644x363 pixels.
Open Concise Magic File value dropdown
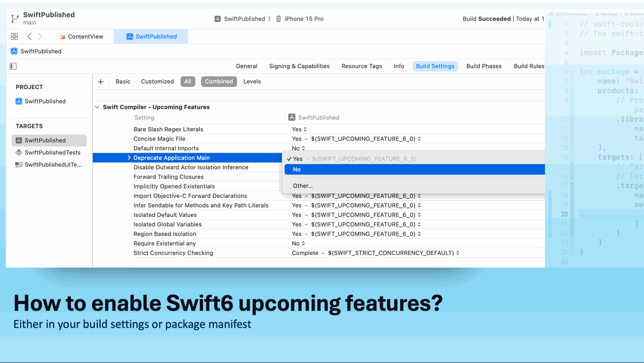[x=356, y=139]
